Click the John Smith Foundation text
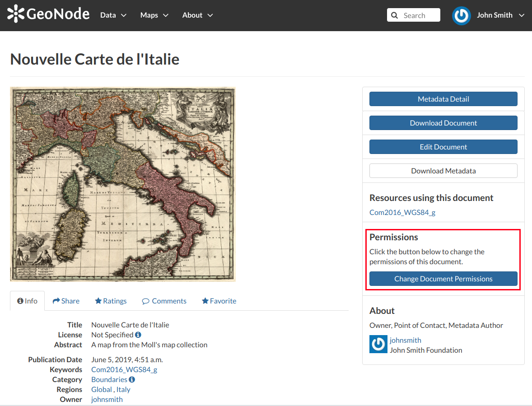The image size is (532, 406). [x=426, y=350]
